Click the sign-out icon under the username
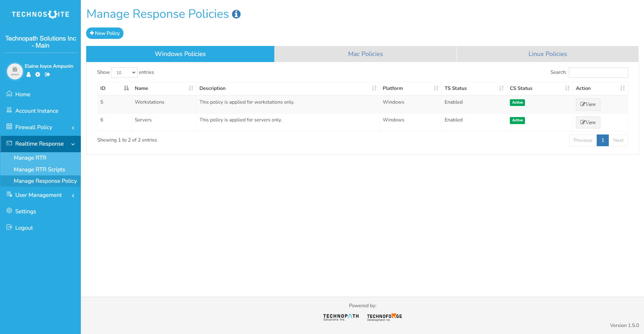The image size is (644, 334). pos(47,74)
